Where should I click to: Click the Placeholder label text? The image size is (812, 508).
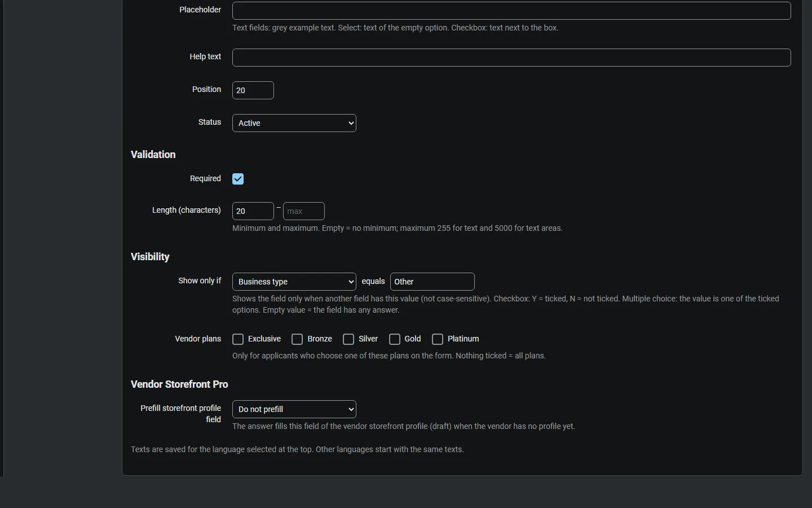[200, 10]
